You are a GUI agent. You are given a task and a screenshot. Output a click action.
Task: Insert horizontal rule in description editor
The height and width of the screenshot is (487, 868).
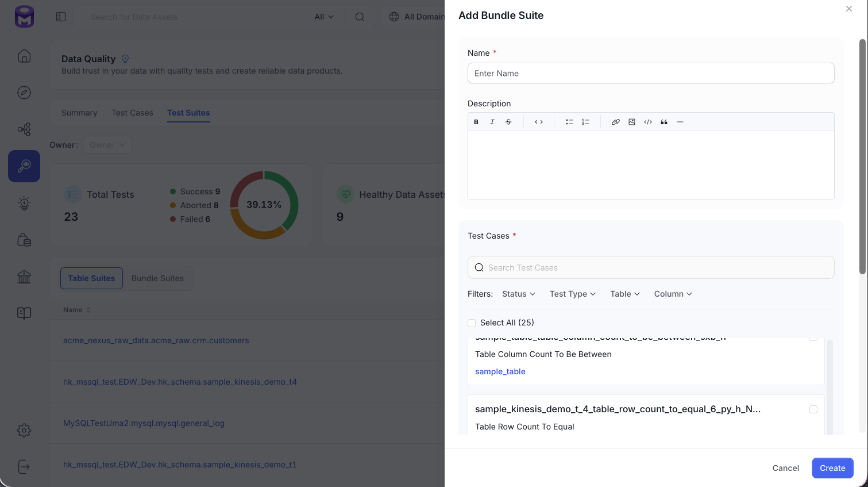pos(680,122)
